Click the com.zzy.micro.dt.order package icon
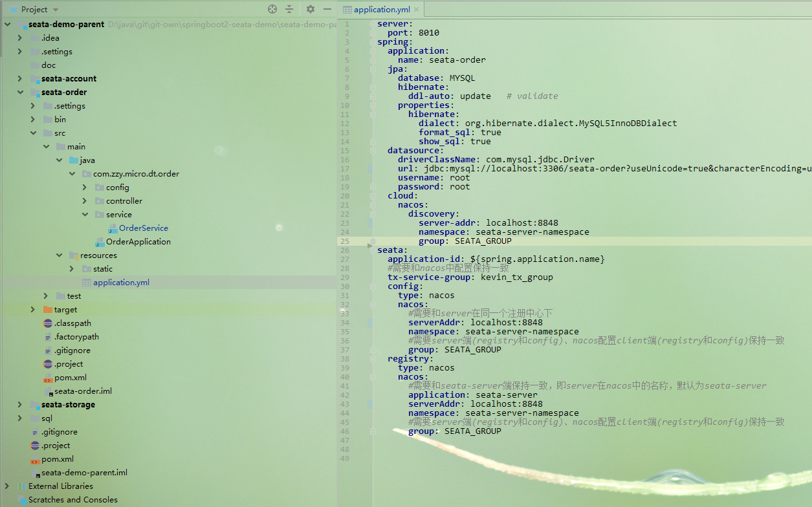 pyautogui.click(x=87, y=174)
